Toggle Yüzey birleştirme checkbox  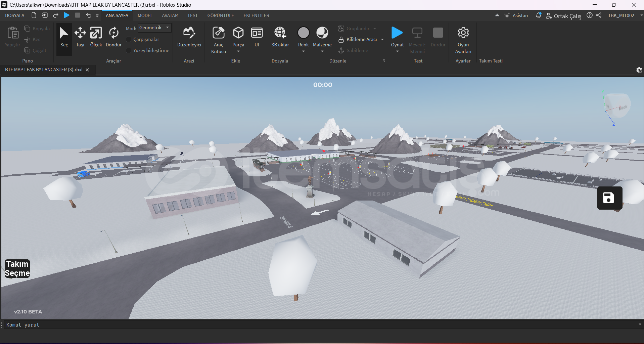[129, 50]
